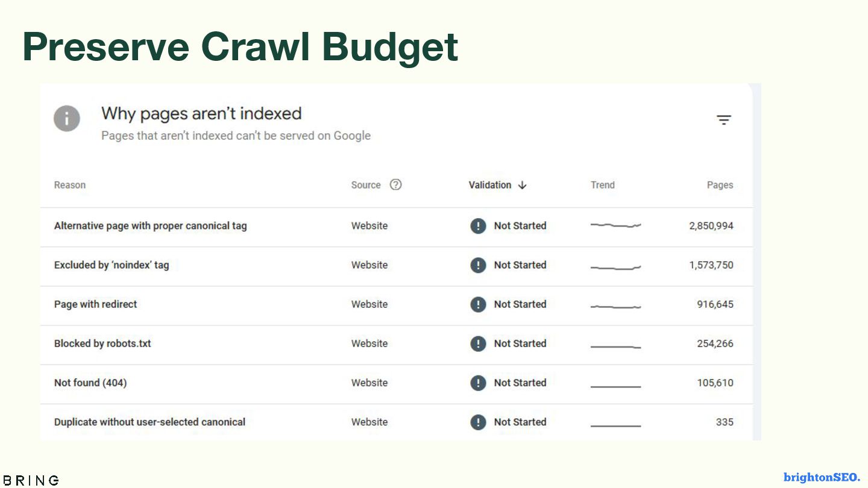Sort by the Validation column header
Image resolution: width=868 pixels, height=488 pixels.
pos(489,185)
